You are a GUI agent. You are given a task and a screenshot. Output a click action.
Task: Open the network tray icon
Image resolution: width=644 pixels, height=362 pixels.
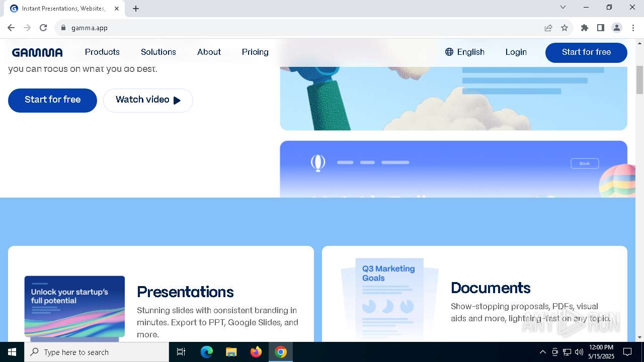[567, 352]
